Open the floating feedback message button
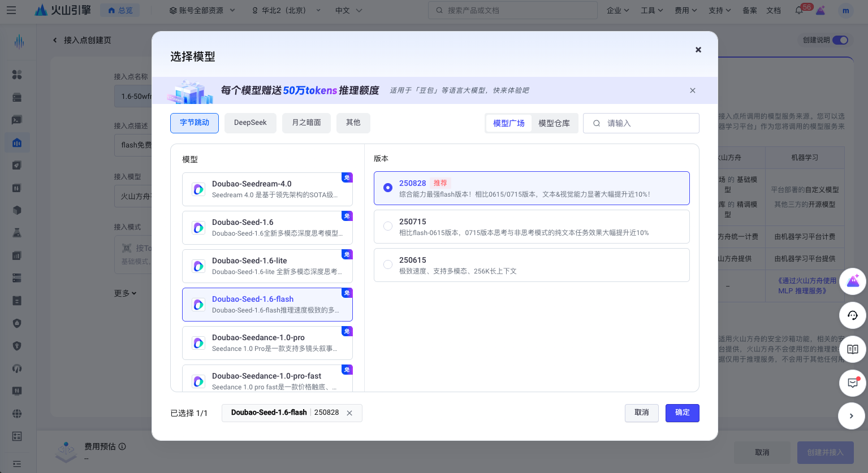 [853, 383]
